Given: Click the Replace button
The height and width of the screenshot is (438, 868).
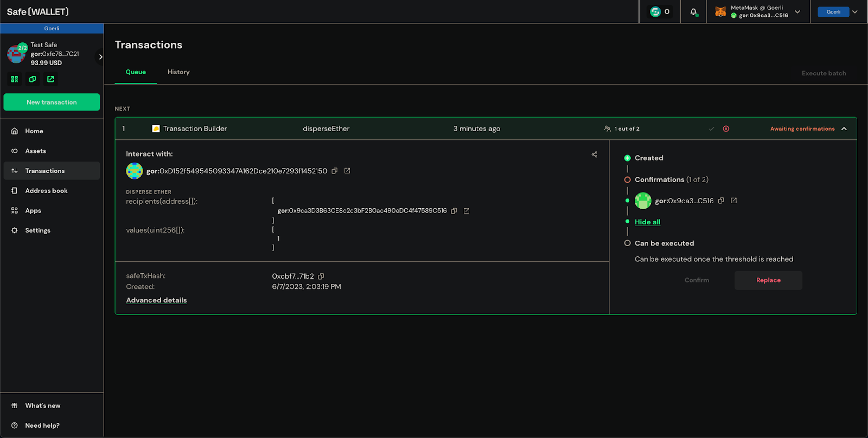Looking at the screenshot, I should pyautogui.click(x=768, y=280).
